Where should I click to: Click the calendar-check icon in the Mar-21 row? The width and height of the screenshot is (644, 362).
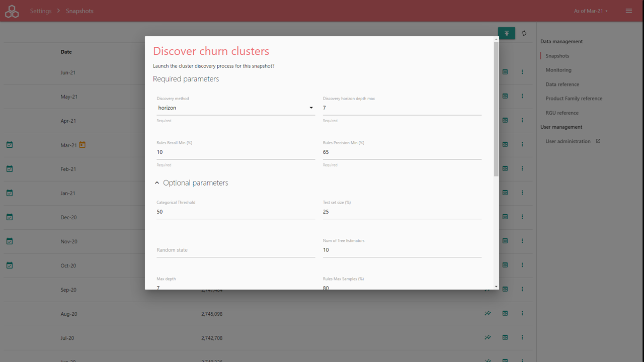click(x=10, y=145)
